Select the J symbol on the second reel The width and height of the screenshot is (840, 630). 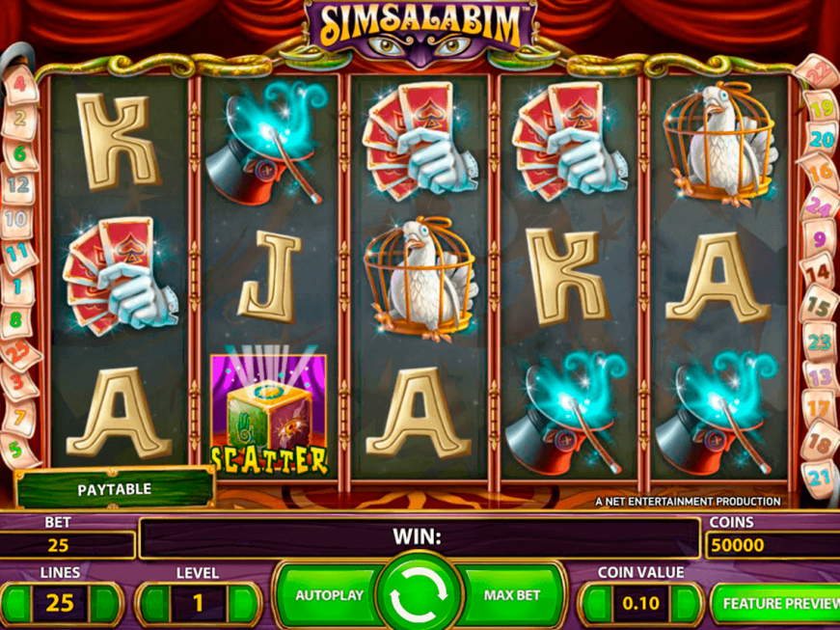tap(270, 277)
